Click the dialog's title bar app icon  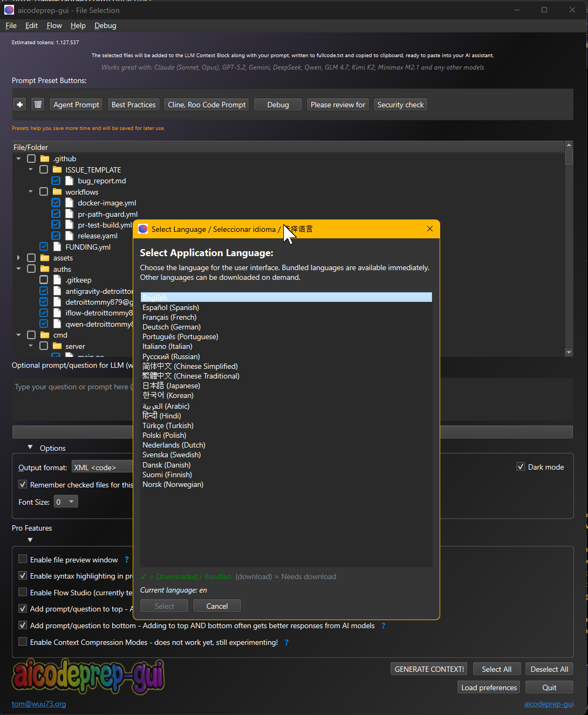[143, 229]
